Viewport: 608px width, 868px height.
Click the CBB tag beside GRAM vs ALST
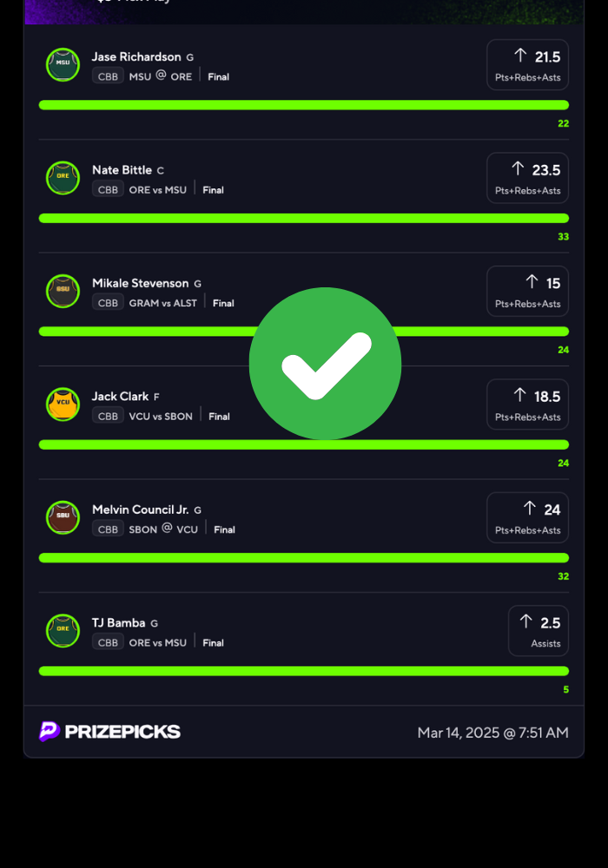108,303
